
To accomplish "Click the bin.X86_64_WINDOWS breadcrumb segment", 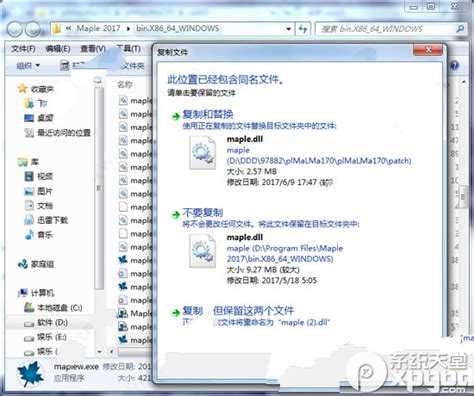I will tap(178, 28).
